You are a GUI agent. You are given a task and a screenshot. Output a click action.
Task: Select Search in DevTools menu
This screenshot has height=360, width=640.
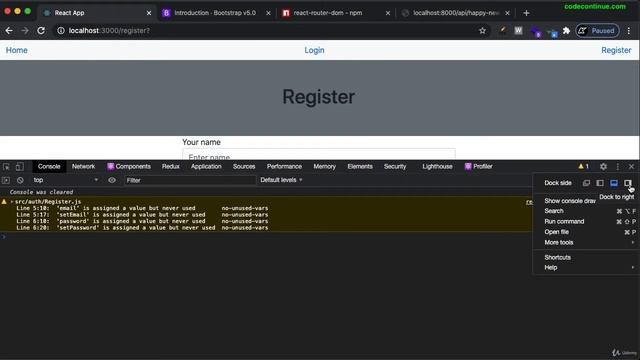(x=586, y=211)
